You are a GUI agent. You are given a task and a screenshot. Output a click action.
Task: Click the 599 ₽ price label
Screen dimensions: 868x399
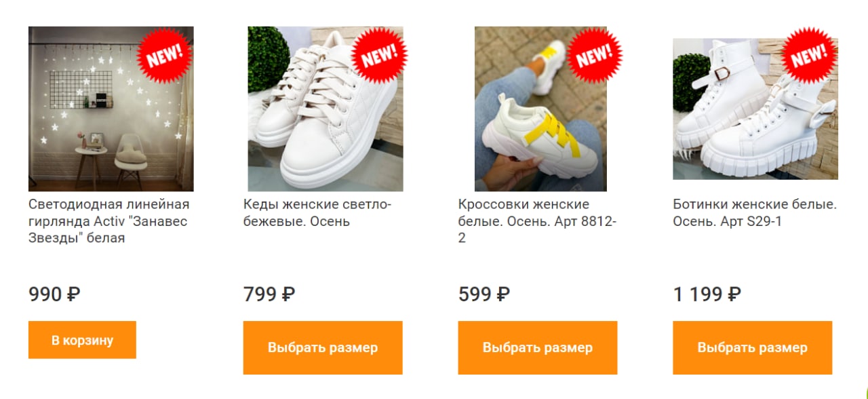484,294
